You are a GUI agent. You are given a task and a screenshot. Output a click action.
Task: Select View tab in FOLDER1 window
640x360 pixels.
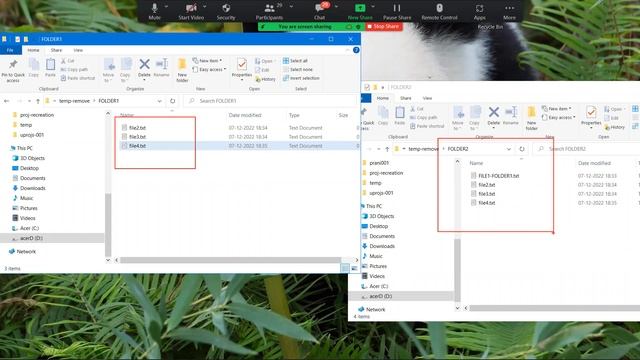pos(78,50)
